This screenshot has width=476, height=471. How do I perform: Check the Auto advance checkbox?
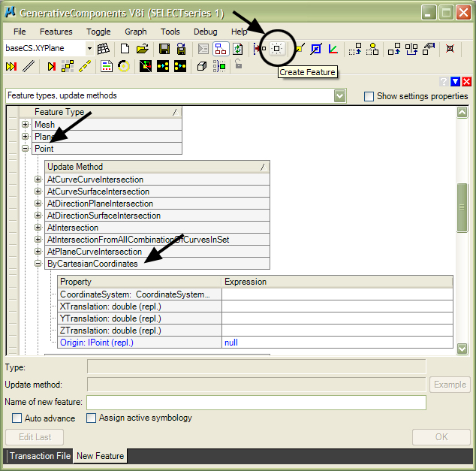[17, 418]
